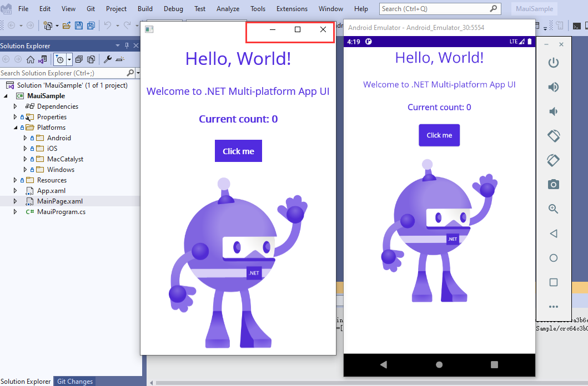The width and height of the screenshot is (588, 386).
Task: Click the Save All toolbar icon
Action: 91,26
